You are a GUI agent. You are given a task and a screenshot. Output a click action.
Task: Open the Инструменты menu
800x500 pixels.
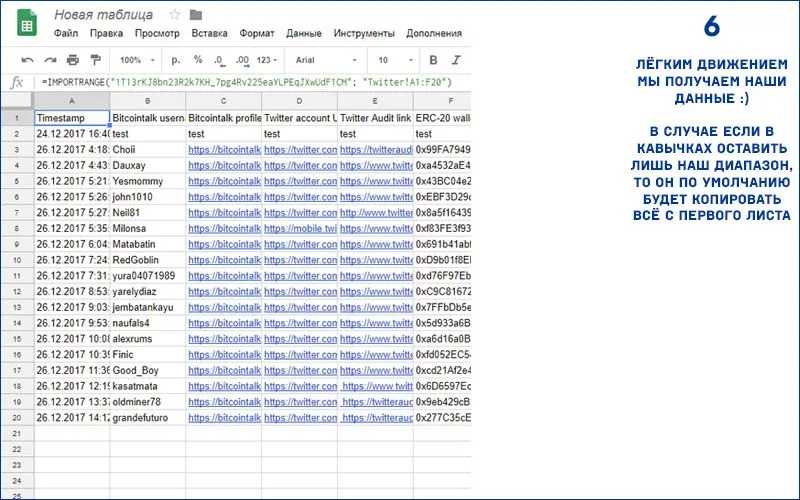tap(364, 33)
